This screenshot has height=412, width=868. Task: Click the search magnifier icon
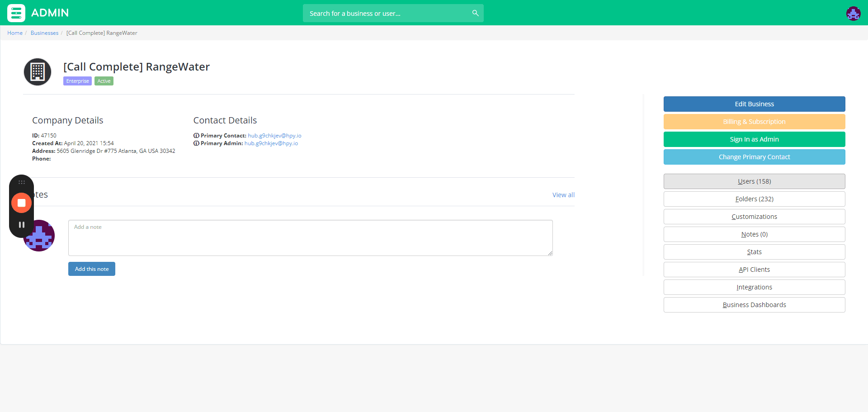pyautogui.click(x=475, y=13)
